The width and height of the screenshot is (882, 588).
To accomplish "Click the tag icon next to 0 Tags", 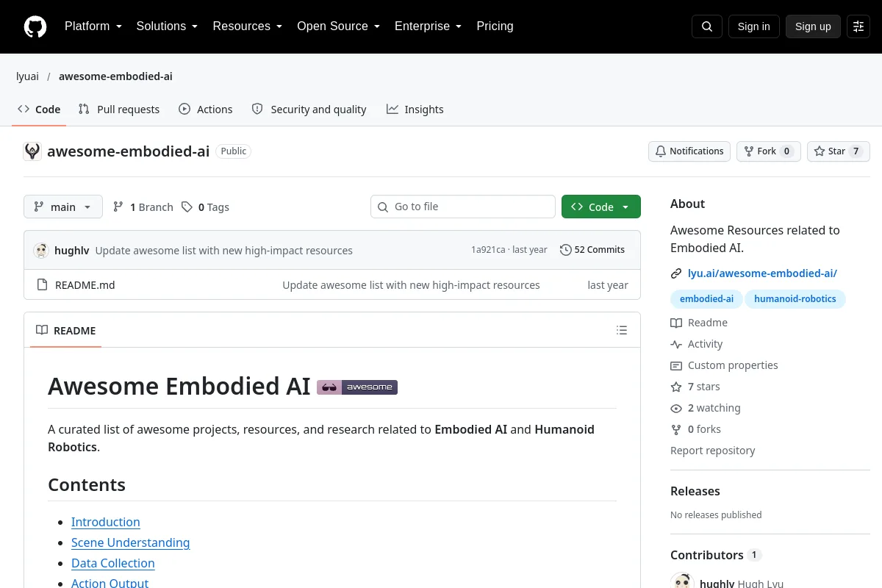I will click(x=187, y=207).
